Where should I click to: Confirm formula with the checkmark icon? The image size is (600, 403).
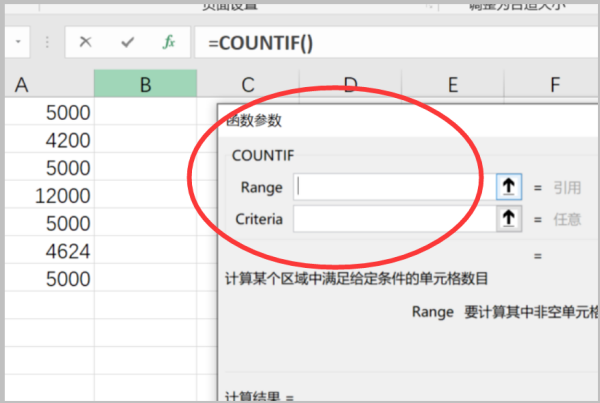click(x=127, y=42)
